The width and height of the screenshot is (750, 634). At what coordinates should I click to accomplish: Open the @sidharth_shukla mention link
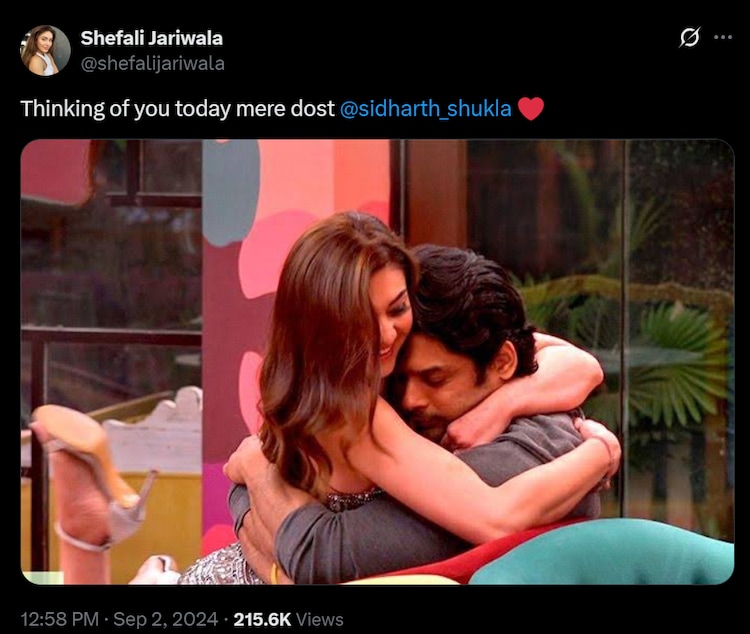point(425,109)
